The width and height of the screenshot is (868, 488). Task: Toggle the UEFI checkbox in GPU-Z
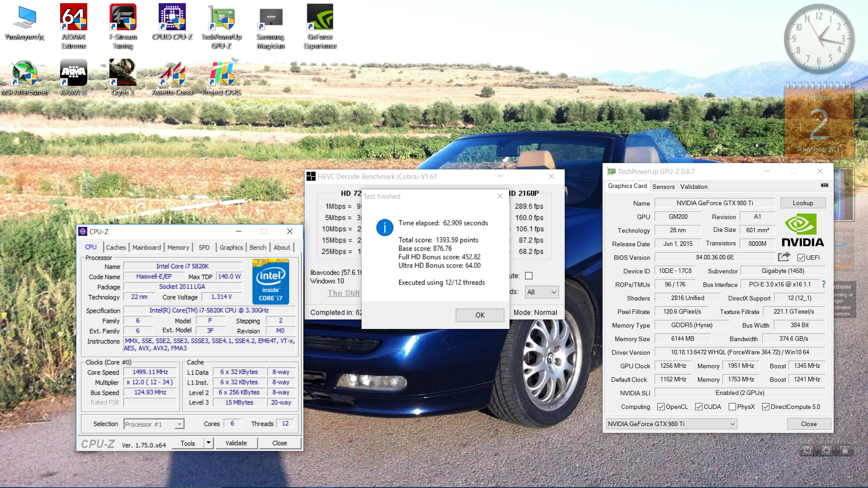(x=801, y=258)
